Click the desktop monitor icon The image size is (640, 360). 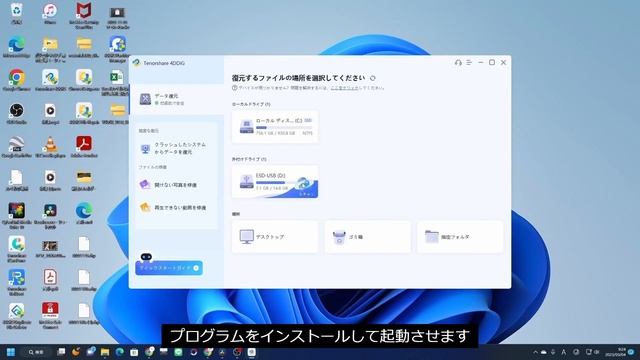pos(247,237)
